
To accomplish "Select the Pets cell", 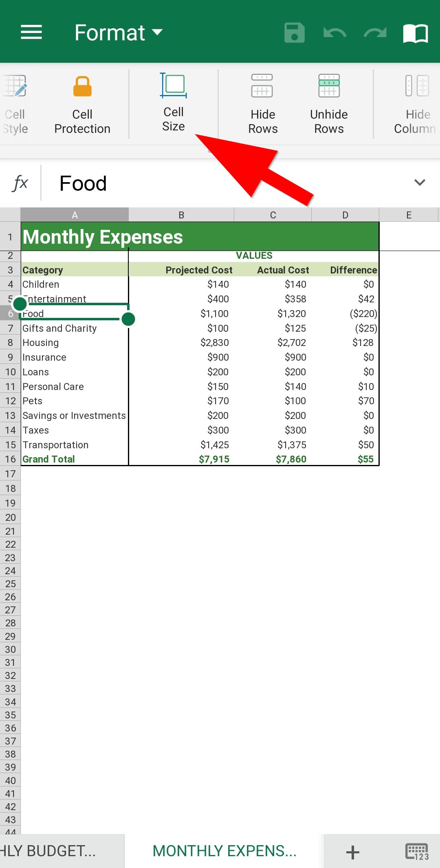I will coord(75,401).
